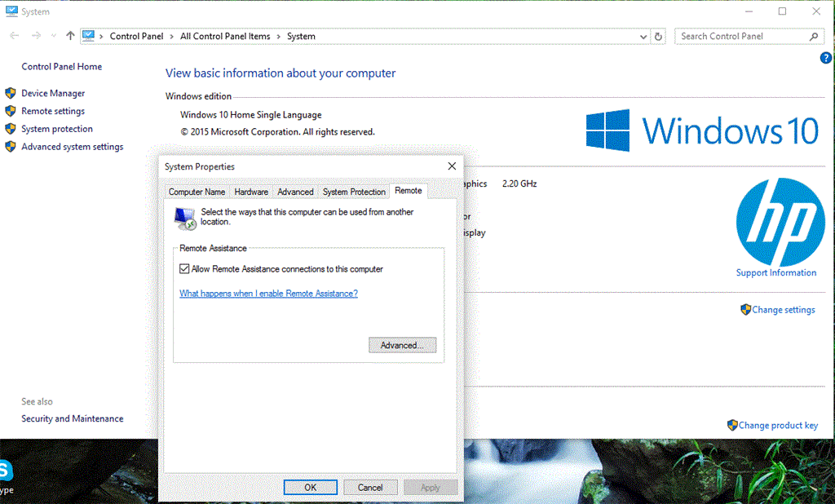
Task: Open the recent locations dropdown arrow
Action: [53, 36]
